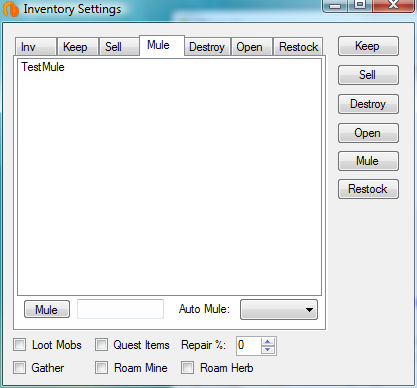Expand the Auto Mule dropdown
The width and height of the screenshot is (417, 388).
279,310
